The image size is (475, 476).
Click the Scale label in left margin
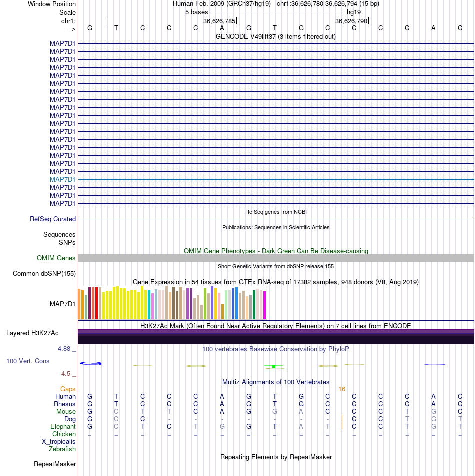tap(67, 13)
